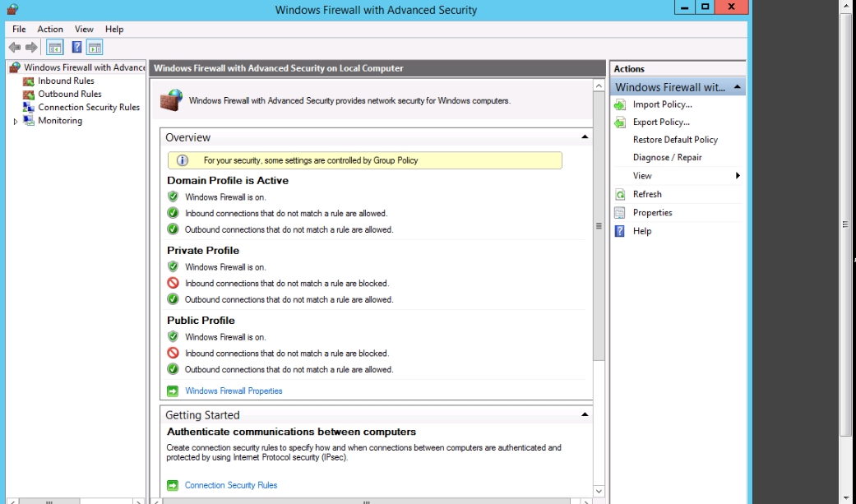Click the blue Help icon in the toolbar
The height and width of the screenshot is (504, 856).
pos(76,48)
